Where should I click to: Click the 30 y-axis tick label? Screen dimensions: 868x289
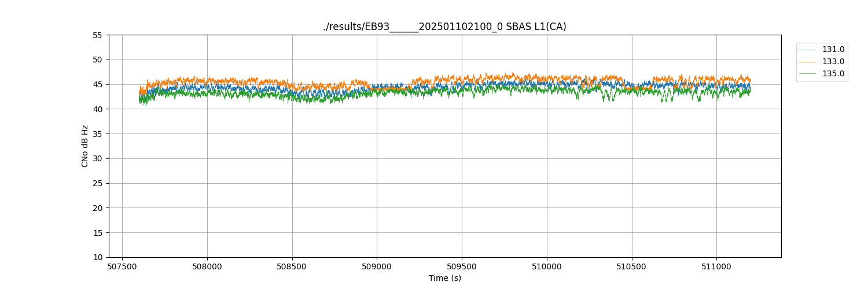(x=97, y=159)
